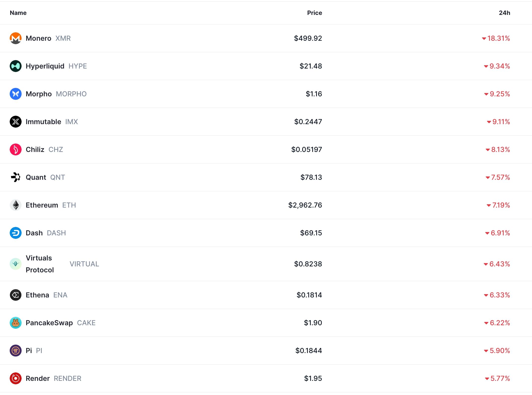Click the Monero coin logo icon
Viewport: 532px width, 395px height.
point(15,38)
